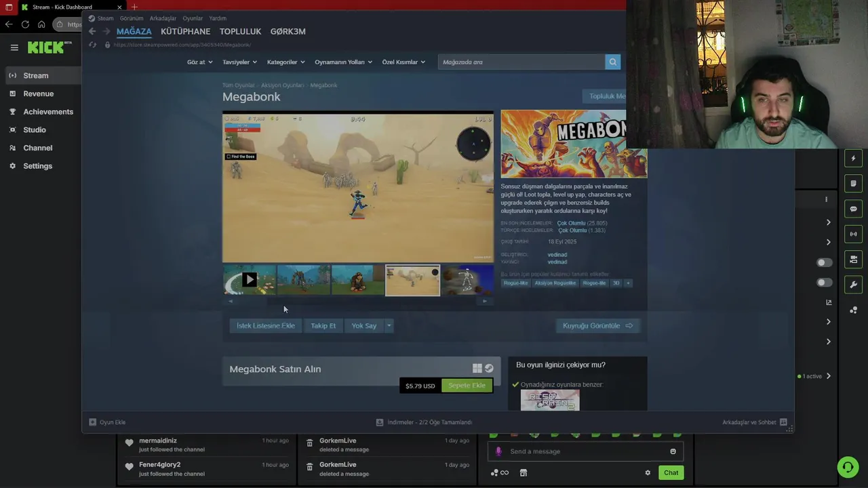The height and width of the screenshot is (488, 868).
Task: Click İstek Listesine Ekle
Action: click(265, 326)
